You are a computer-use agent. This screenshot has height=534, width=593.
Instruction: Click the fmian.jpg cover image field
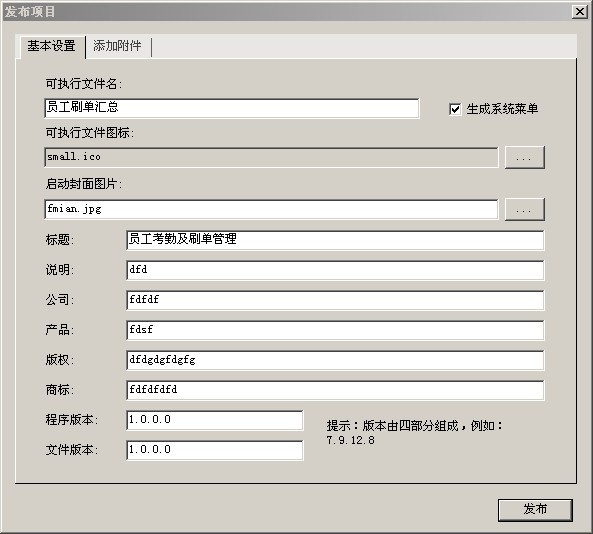tap(271, 209)
